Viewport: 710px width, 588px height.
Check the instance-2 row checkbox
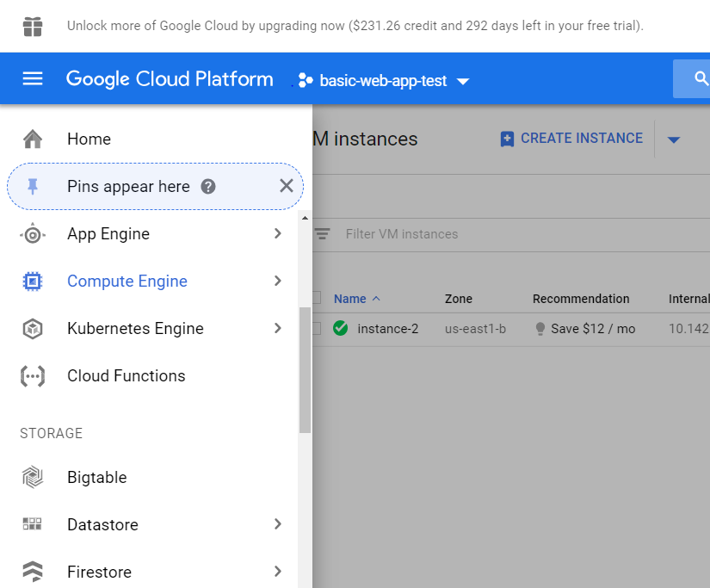317,328
